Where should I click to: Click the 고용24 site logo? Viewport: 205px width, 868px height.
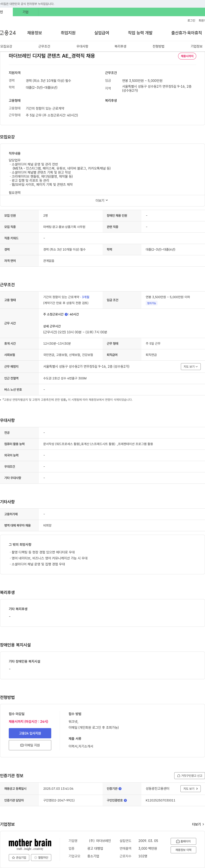(8, 33)
